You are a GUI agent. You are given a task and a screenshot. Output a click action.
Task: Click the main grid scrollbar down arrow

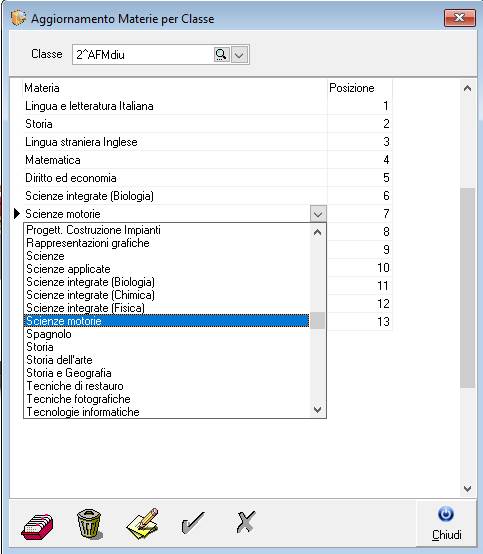(467, 489)
